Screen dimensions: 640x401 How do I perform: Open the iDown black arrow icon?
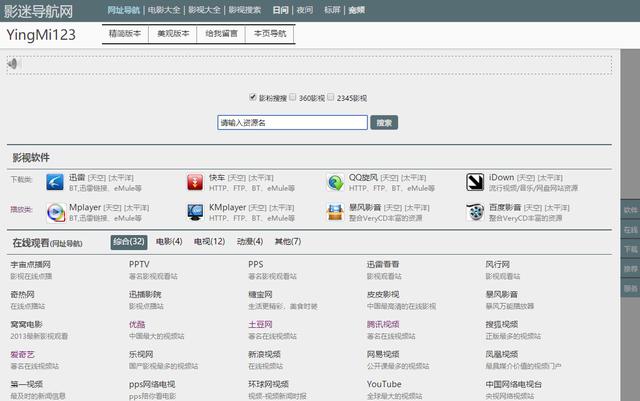[475, 182]
